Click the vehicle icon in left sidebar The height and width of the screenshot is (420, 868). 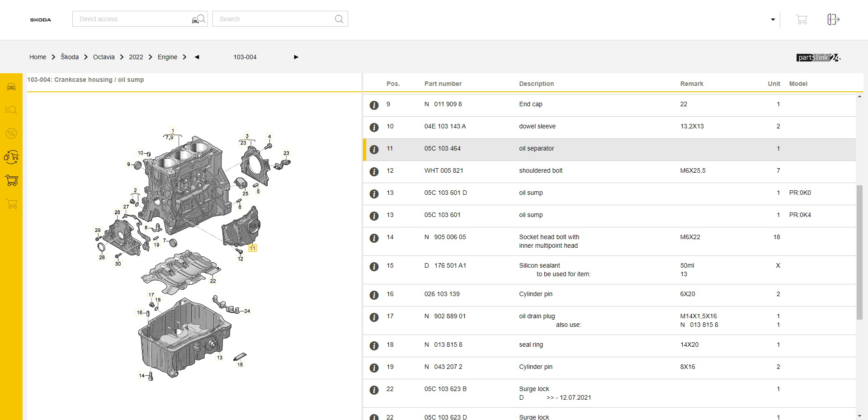tap(11, 87)
